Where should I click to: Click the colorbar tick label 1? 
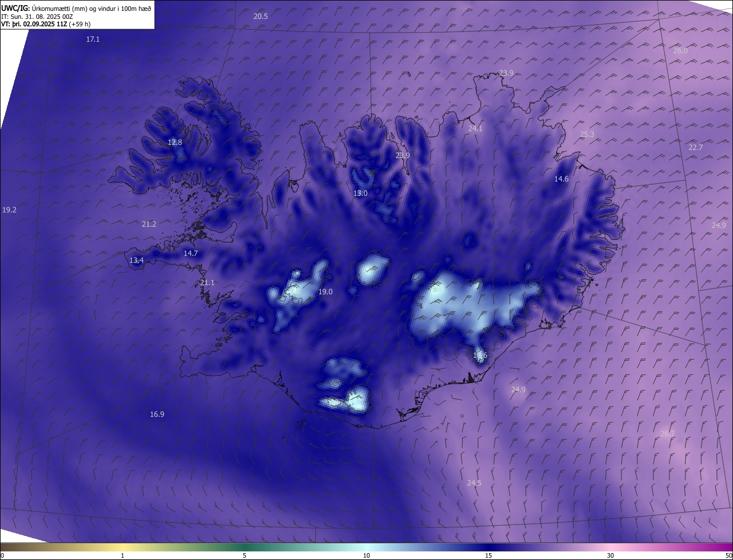tap(123, 555)
